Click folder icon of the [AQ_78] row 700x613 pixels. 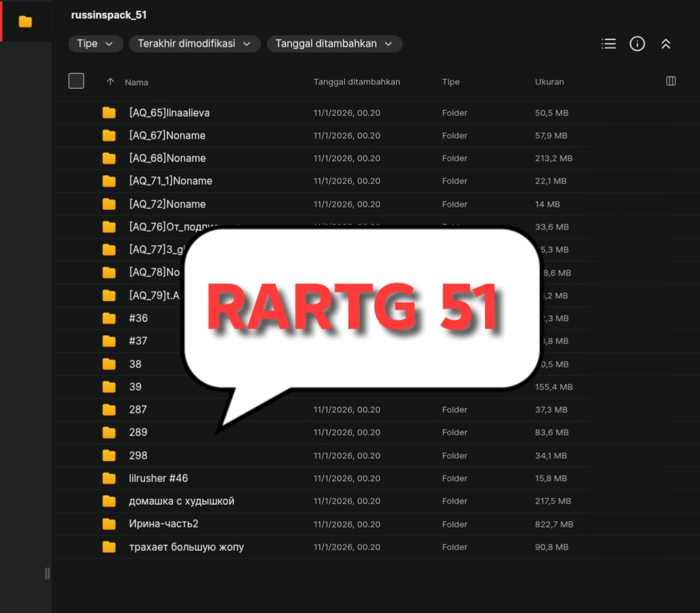click(x=109, y=272)
